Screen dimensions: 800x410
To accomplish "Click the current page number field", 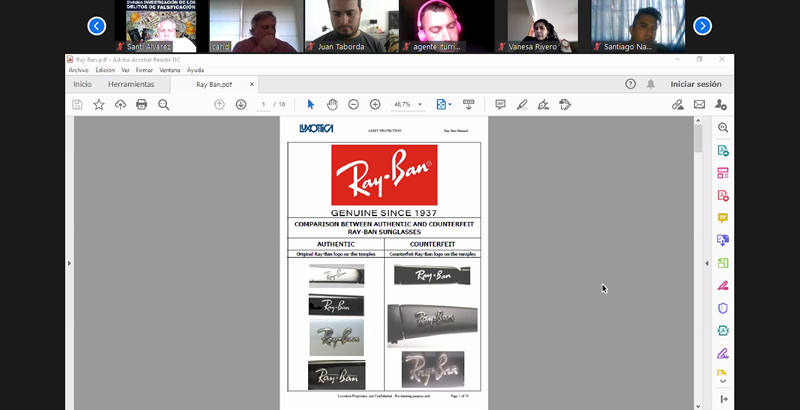I will click(263, 105).
